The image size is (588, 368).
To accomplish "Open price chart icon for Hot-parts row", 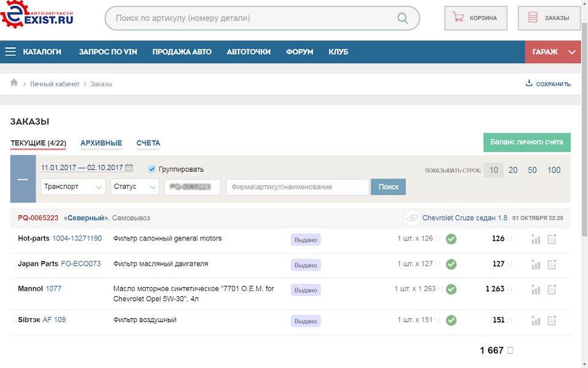I will coord(536,239).
